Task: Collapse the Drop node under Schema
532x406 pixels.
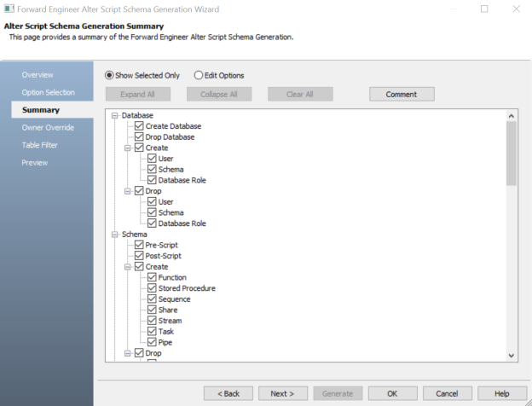Action: [x=127, y=353]
